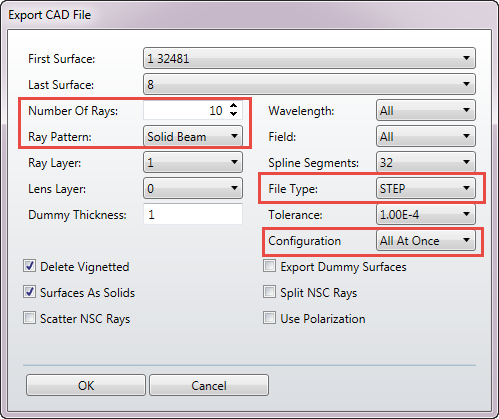Expand the Spline Segments dropdown
499x419 pixels.
pos(426,162)
